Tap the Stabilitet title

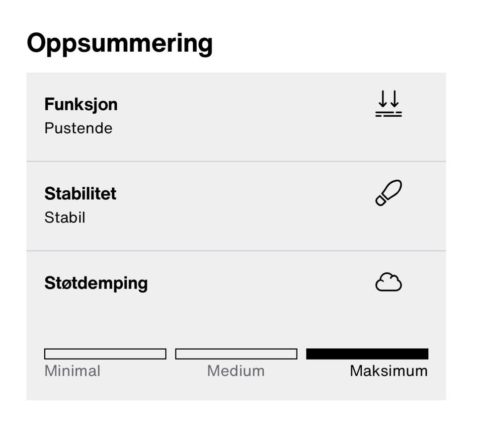pos(80,193)
